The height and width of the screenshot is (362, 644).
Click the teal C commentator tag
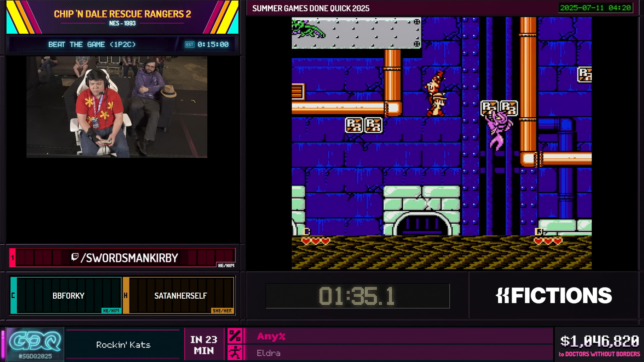point(13,295)
